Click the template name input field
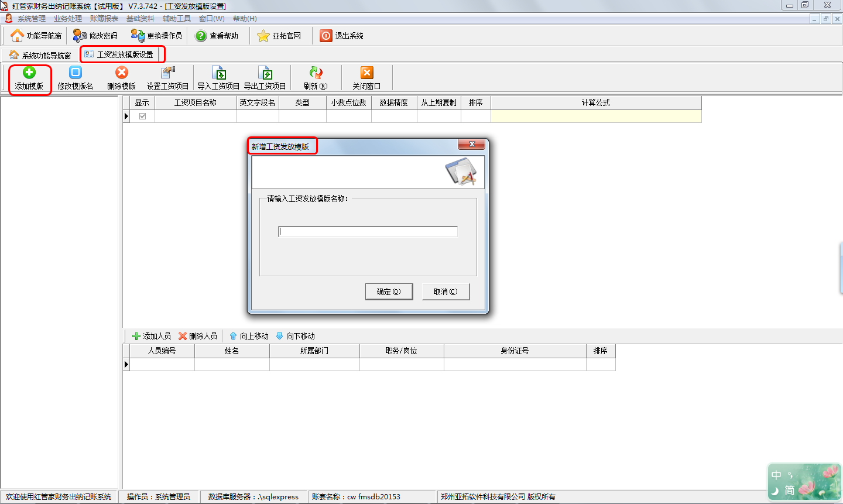 click(x=368, y=232)
